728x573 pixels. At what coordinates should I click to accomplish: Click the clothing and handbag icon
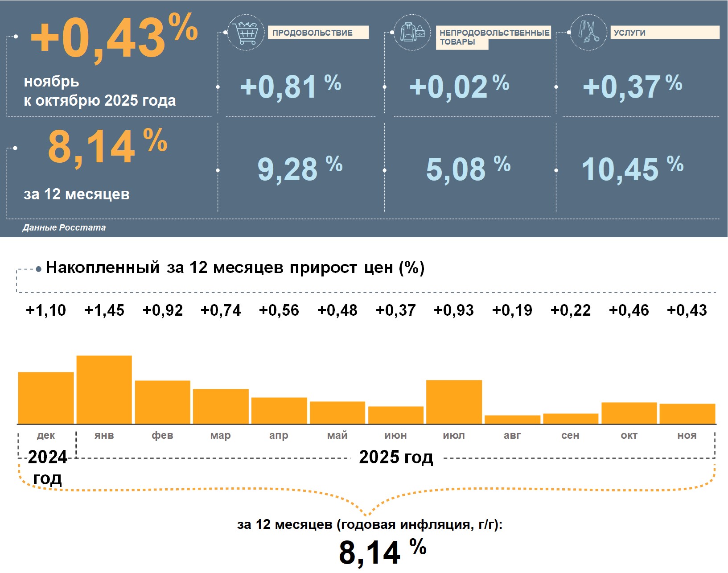click(412, 33)
